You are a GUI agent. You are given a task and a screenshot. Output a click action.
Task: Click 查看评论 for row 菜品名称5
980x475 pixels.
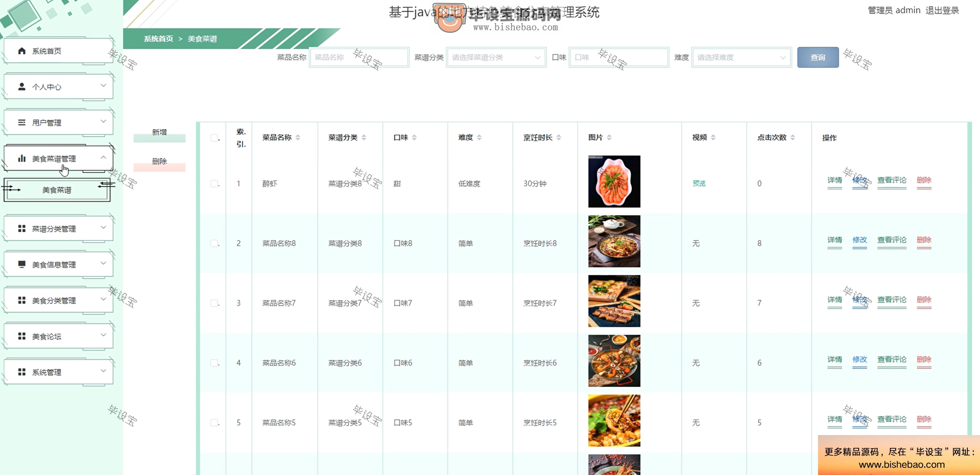pos(892,419)
